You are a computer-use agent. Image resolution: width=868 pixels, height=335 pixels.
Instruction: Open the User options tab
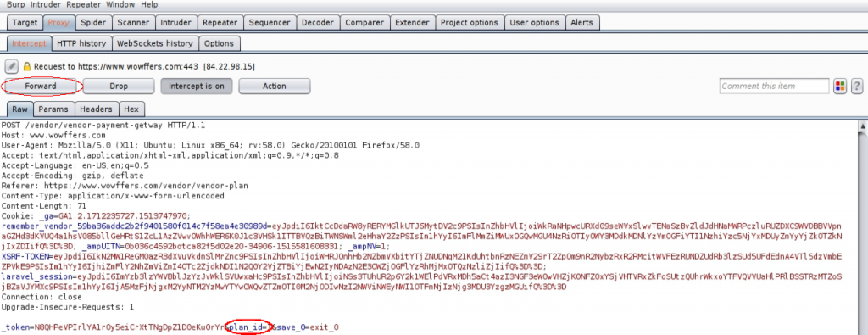coord(535,23)
